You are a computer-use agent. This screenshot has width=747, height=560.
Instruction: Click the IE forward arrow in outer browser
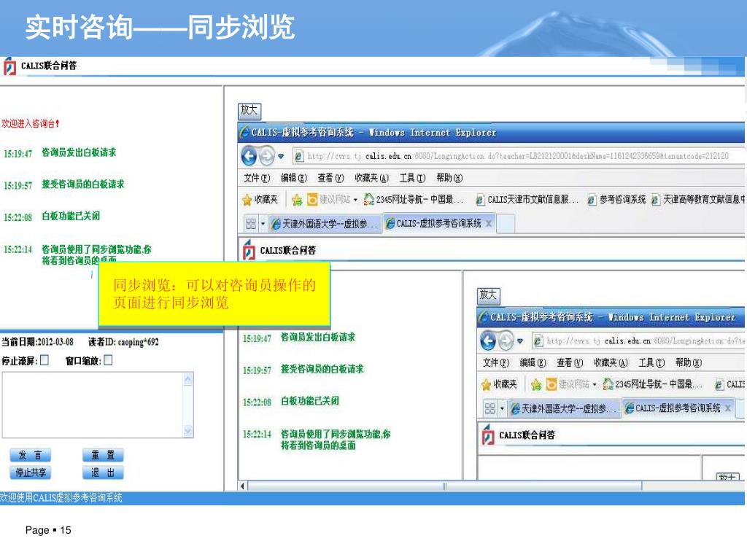pos(267,156)
